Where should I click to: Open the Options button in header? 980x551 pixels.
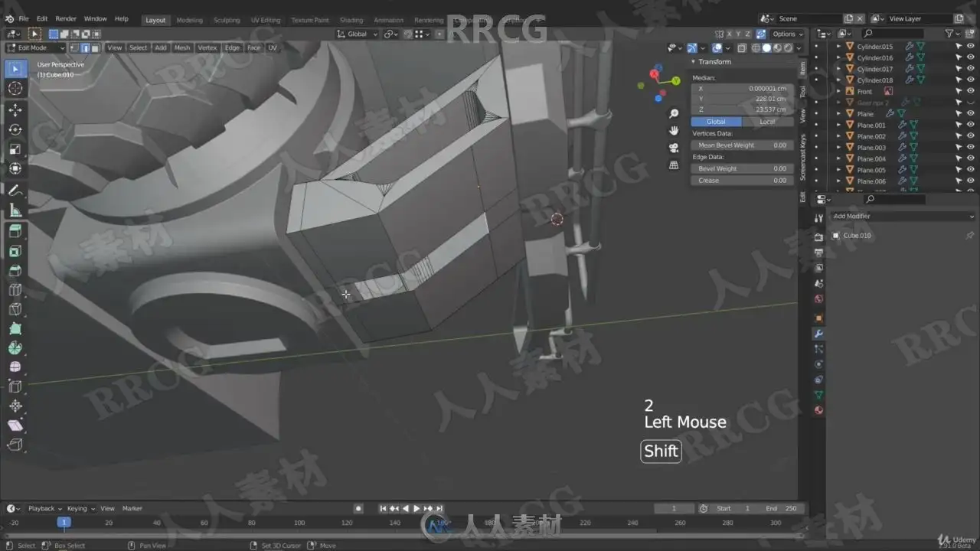[787, 34]
